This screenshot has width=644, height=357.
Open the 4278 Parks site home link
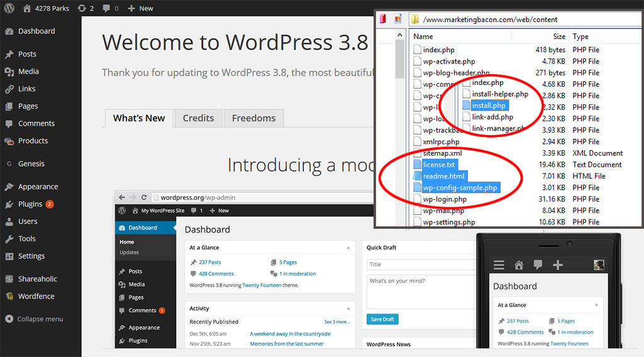45,8
